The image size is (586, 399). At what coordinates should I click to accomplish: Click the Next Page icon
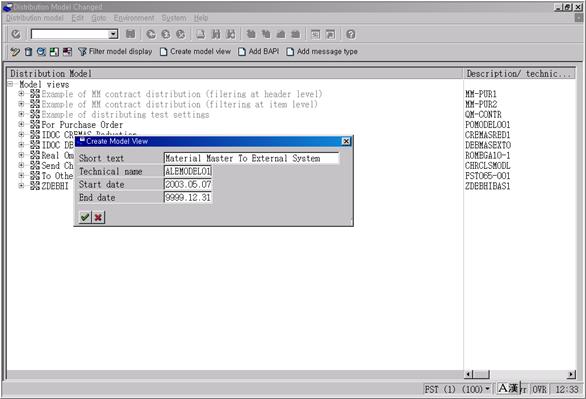coord(281,34)
